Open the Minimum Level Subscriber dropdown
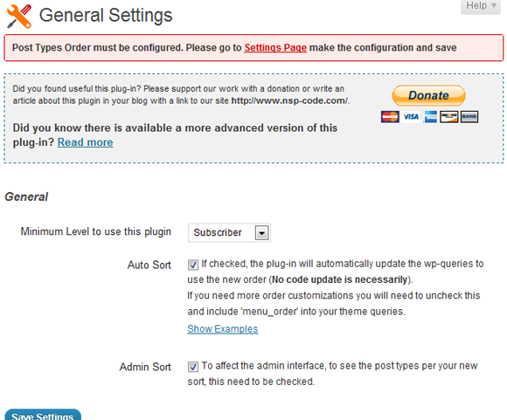This screenshot has width=507, height=420. click(x=229, y=232)
